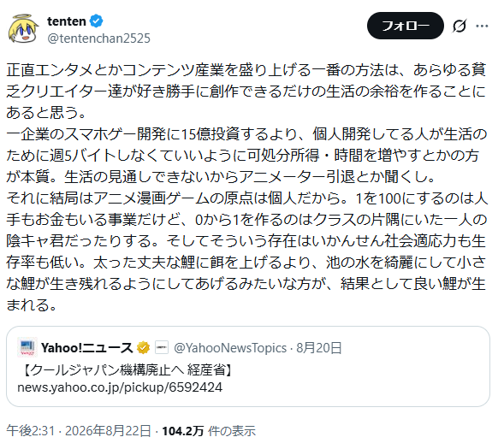
Task: Open the quoted クールジャパン機構廃止へ post
Action: 248,367
